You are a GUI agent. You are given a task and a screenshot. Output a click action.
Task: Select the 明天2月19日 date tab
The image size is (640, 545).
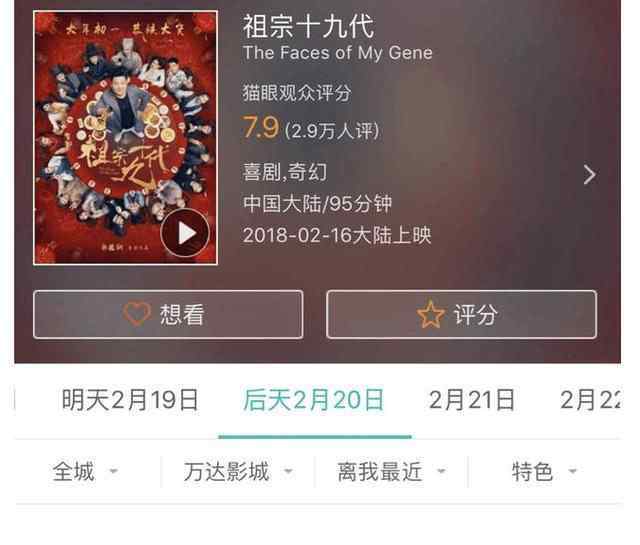(130, 400)
